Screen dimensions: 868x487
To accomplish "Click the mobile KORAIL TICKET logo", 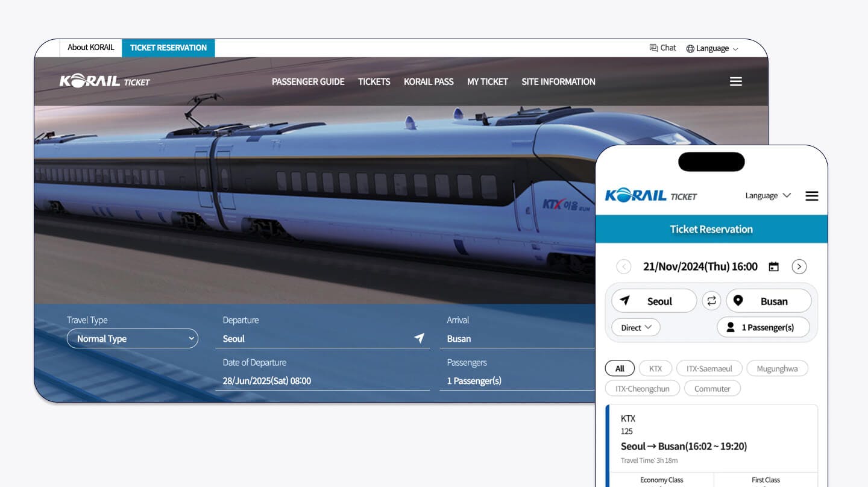I will pyautogui.click(x=651, y=195).
